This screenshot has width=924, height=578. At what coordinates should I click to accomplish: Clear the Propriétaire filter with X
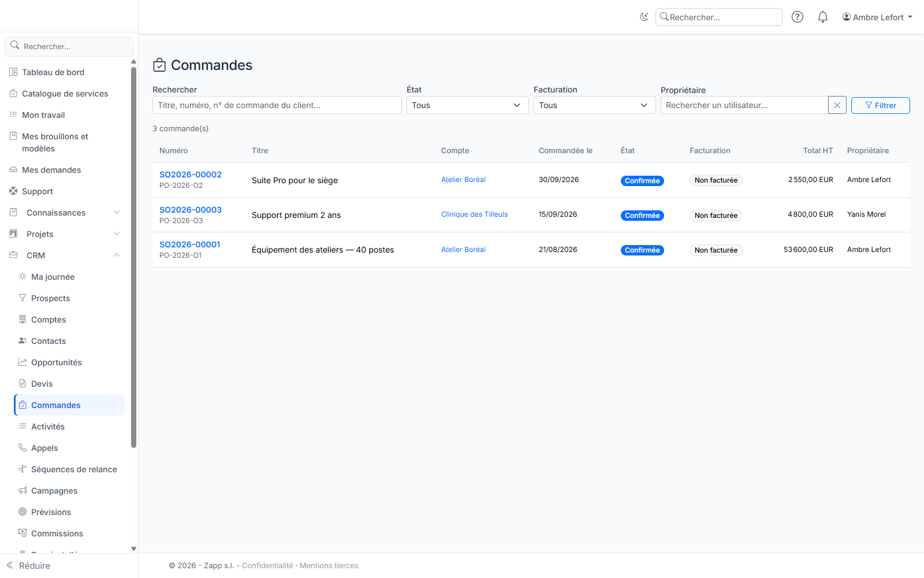coord(837,105)
